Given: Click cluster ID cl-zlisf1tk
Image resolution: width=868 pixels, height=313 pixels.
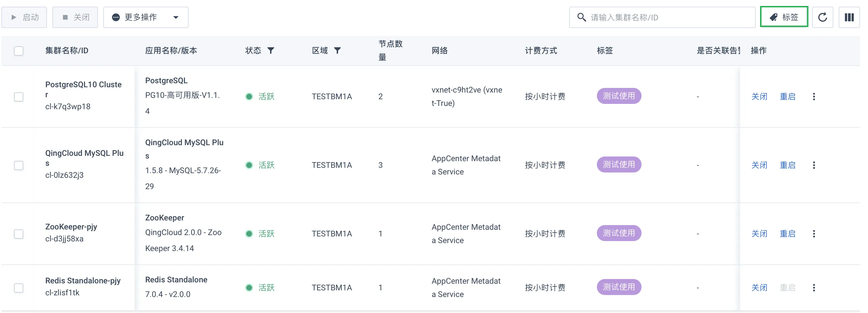Looking at the screenshot, I should click(x=62, y=293).
